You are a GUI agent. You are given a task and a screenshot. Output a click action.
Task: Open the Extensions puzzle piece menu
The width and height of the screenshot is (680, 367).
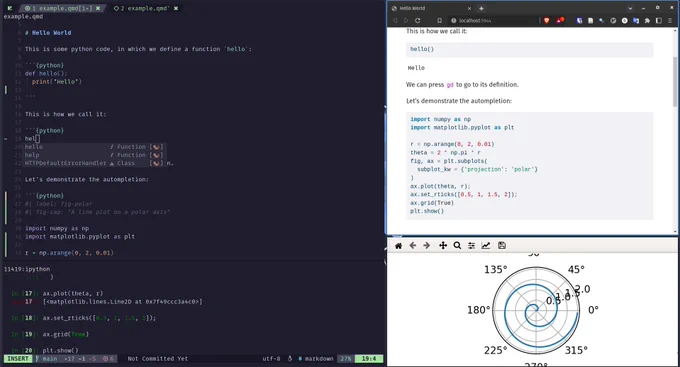click(647, 20)
